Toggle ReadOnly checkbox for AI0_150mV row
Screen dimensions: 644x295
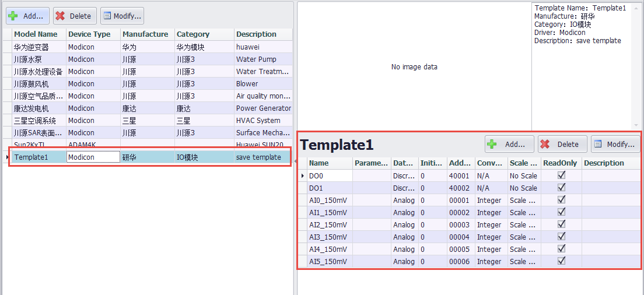coord(561,200)
